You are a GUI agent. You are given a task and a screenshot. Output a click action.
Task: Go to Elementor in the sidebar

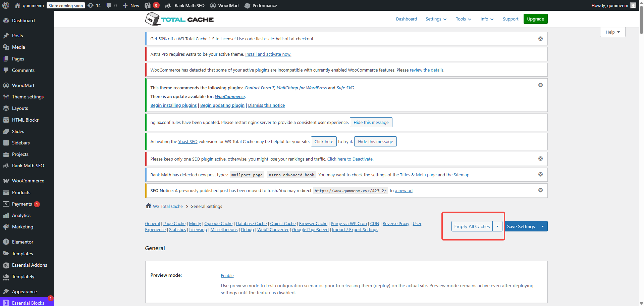pos(22,242)
